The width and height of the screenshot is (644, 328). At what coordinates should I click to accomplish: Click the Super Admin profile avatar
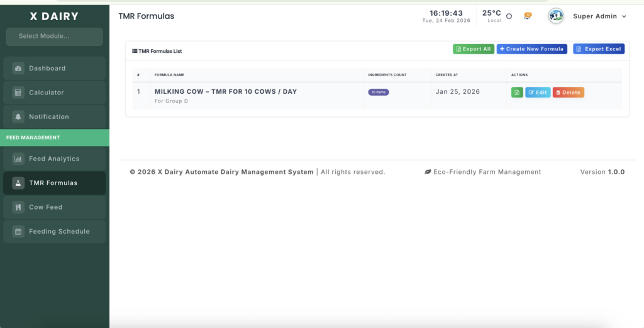[556, 16]
